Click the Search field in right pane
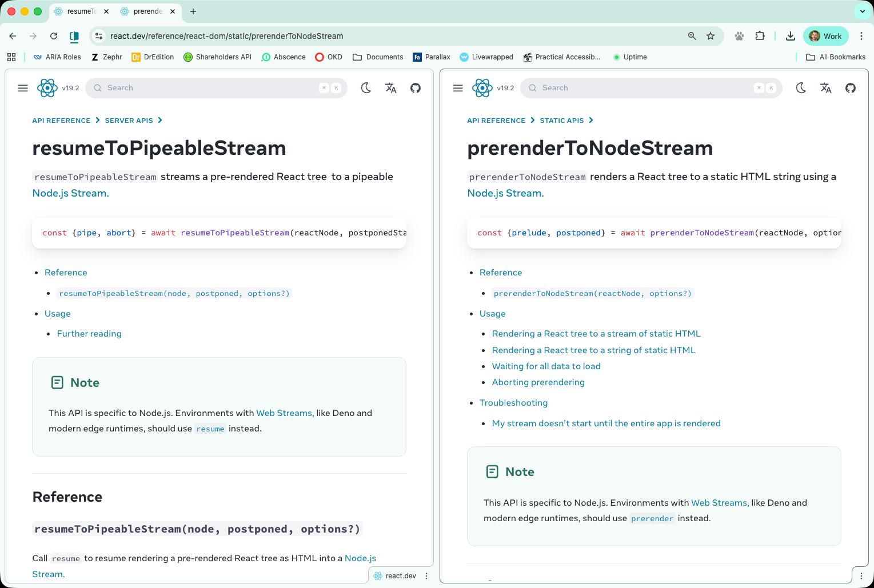Screen dimensions: 874x588 coord(646,88)
